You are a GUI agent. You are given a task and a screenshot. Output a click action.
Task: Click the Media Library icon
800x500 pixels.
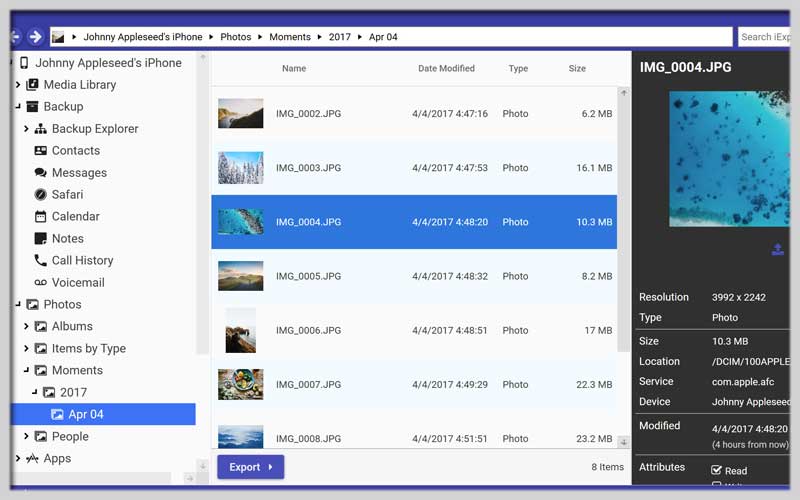pos(32,84)
